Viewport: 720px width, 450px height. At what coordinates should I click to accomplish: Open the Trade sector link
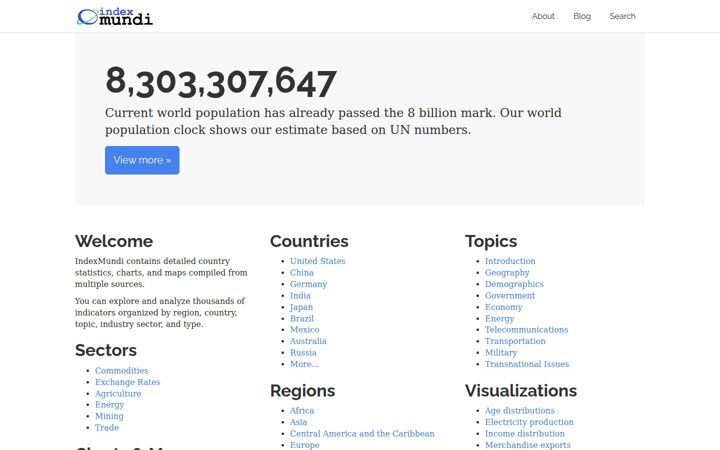coord(107,427)
